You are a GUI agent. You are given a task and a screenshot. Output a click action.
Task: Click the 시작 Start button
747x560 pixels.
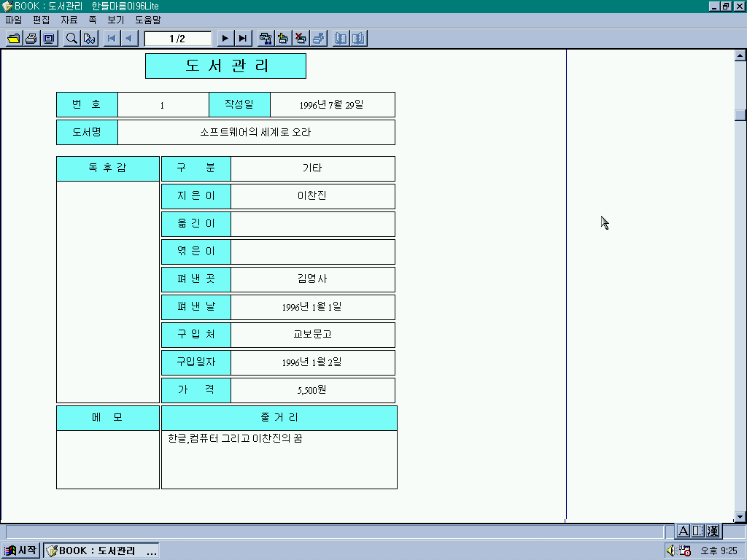(20, 551)
